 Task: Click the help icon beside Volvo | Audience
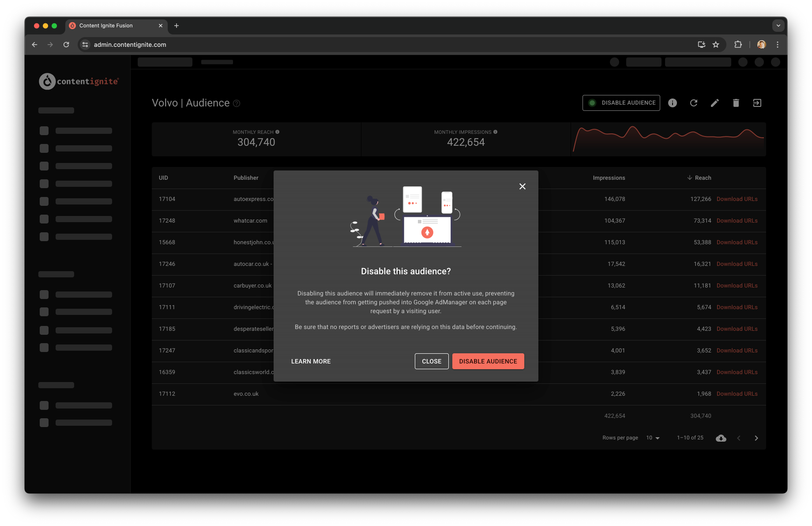click(237, 103)
